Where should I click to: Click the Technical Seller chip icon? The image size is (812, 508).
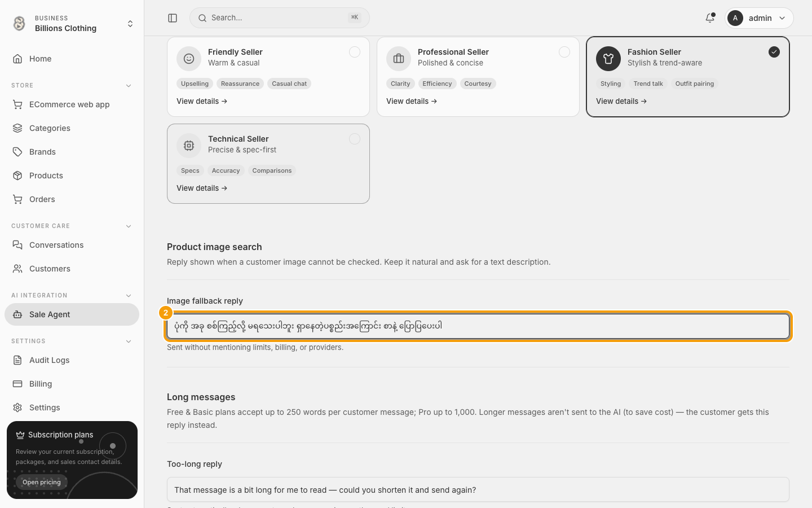[x=189, y=146]
